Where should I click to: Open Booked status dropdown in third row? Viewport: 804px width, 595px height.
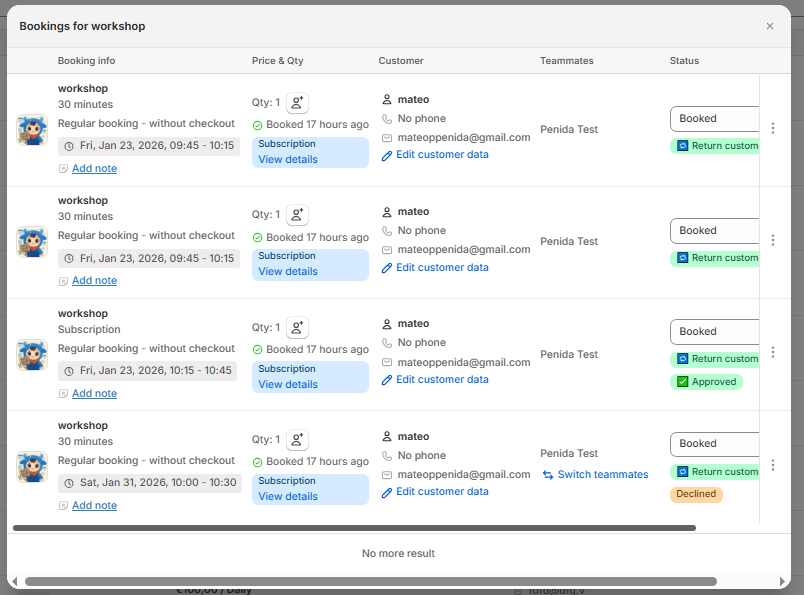(x=714, y=332)
